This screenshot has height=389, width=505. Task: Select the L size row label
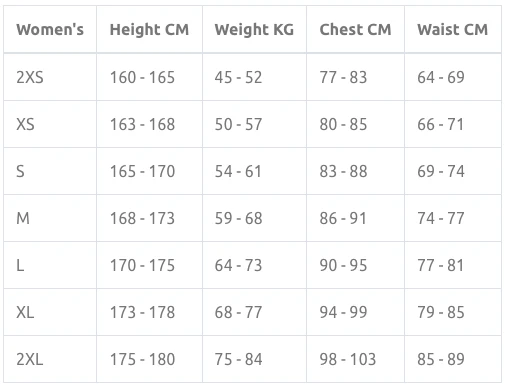[20, 265]
